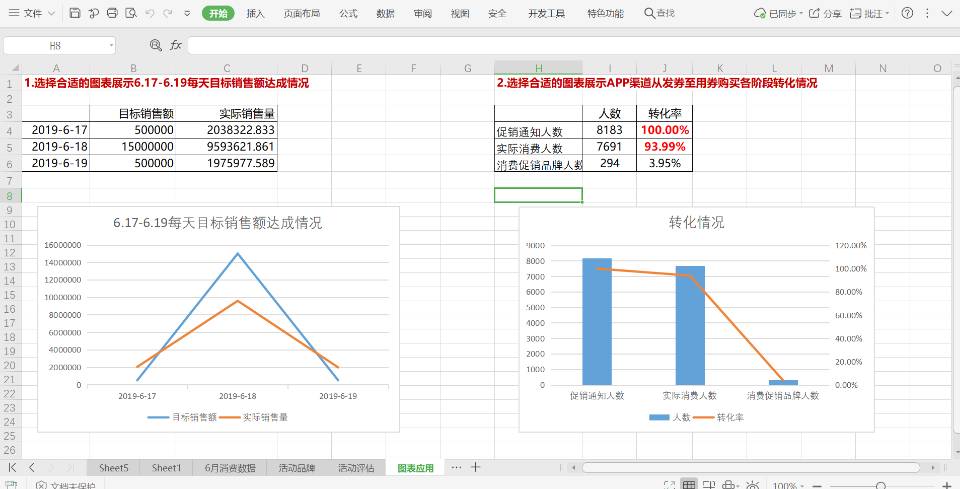Select column header C

point(227,68)
